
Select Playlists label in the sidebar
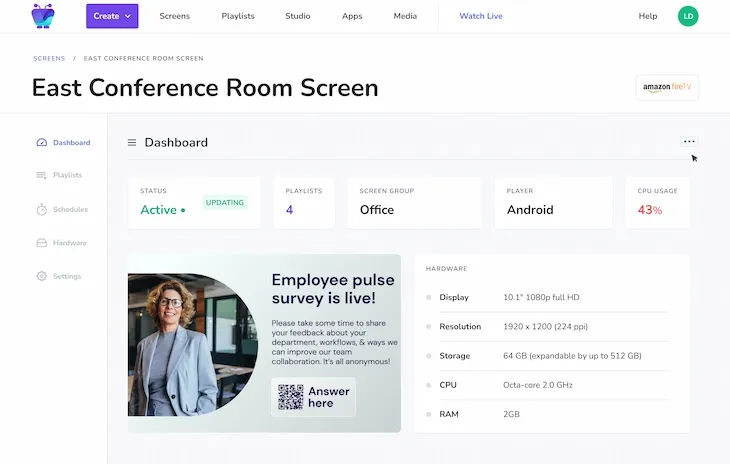pos(68,175)
